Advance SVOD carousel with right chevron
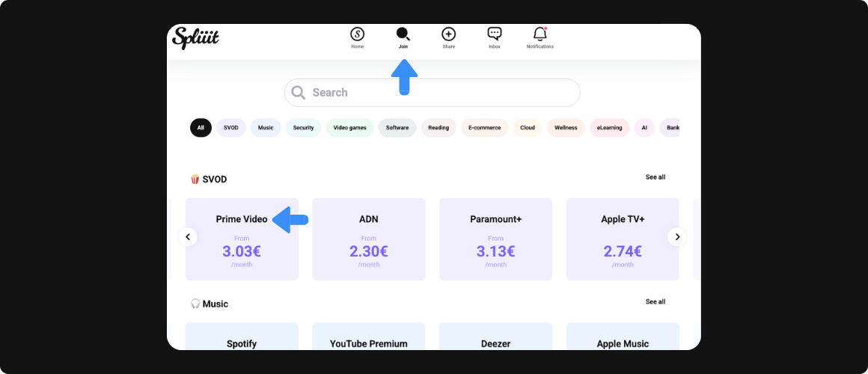Screen dimensions: 868x374 pos(676,237)
